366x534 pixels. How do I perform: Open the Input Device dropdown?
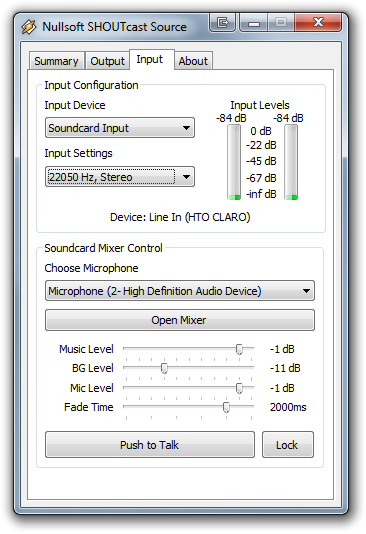(120, 128)
